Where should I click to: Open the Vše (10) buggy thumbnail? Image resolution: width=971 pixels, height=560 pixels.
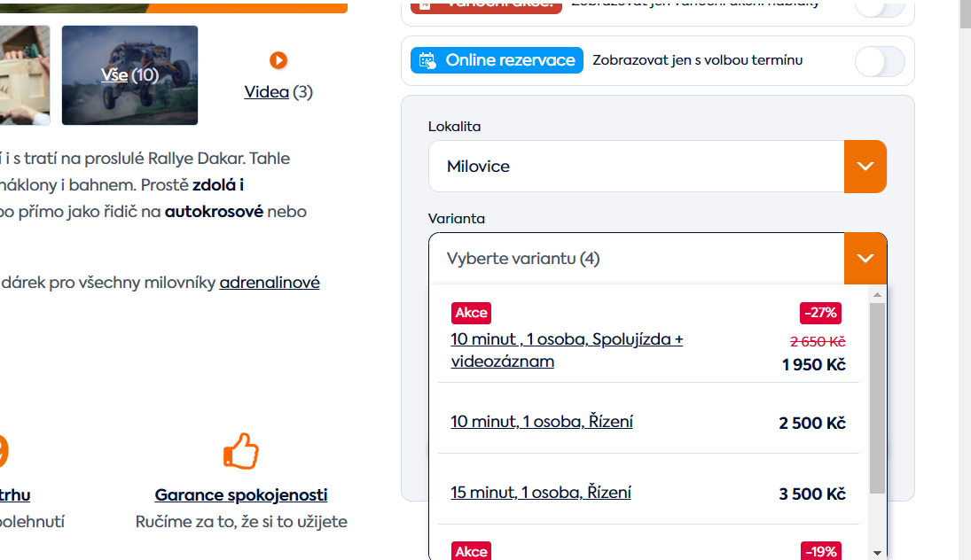point(129,75)
